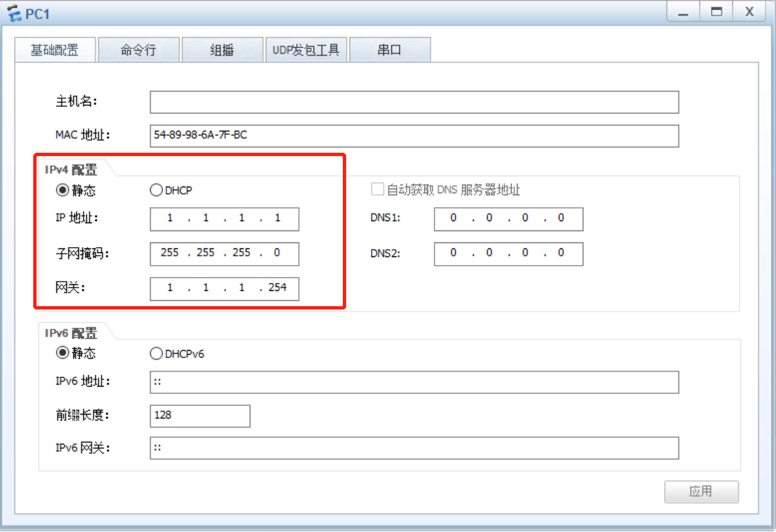The width and height of the screenshot is (776, 532).
Task: Click the IPv6 网关 label
Action: point(82,448)
